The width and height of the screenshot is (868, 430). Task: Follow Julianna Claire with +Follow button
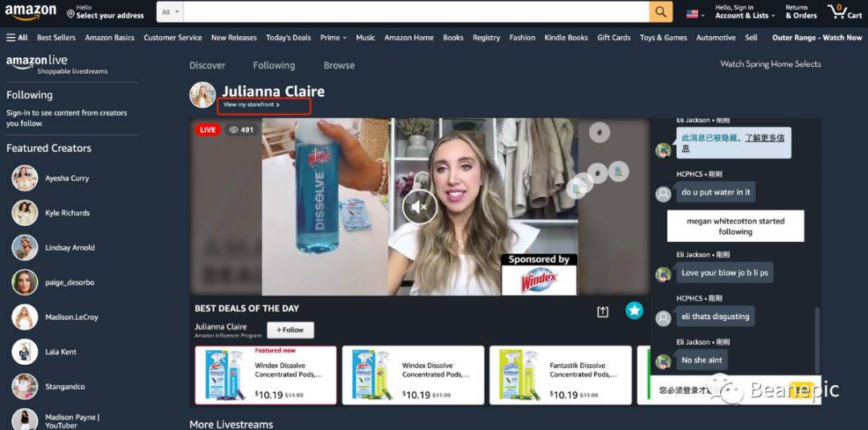tap(290, 330)
